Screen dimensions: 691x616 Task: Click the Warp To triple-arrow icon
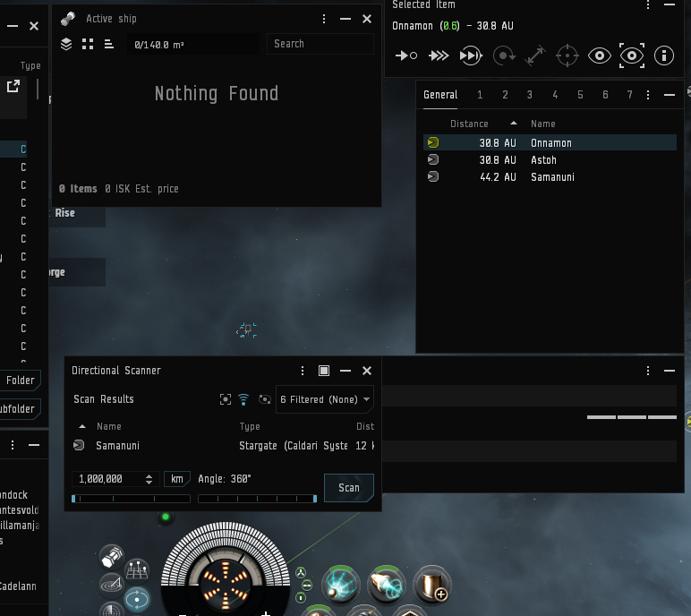point(439,56)
